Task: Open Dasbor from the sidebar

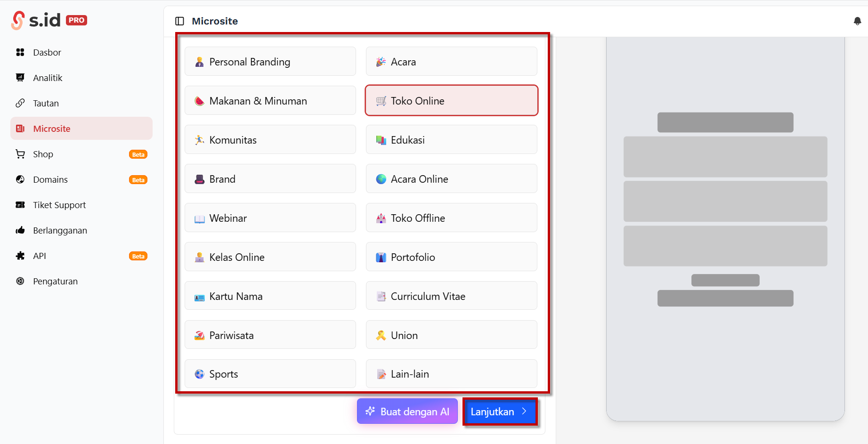Action: (47, 52)
